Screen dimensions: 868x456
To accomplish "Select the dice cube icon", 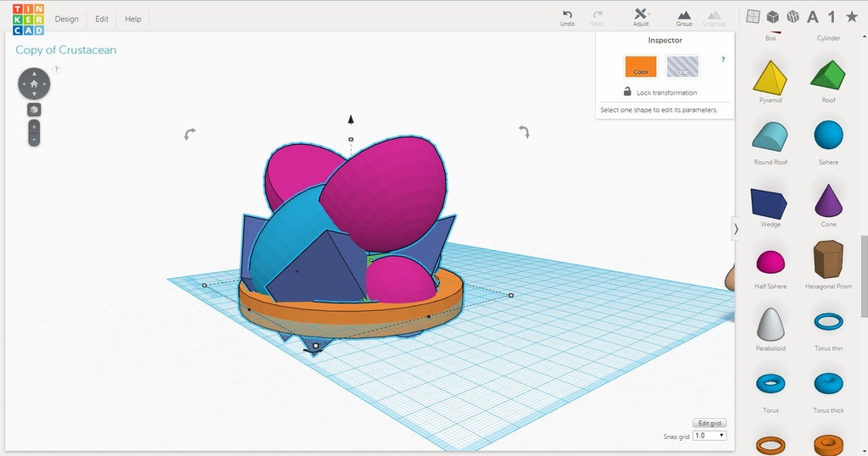I will [793, 17].
